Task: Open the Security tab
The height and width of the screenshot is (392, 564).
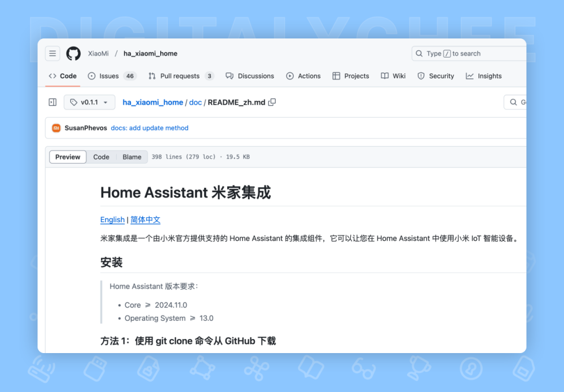Action: pos(435,76)
